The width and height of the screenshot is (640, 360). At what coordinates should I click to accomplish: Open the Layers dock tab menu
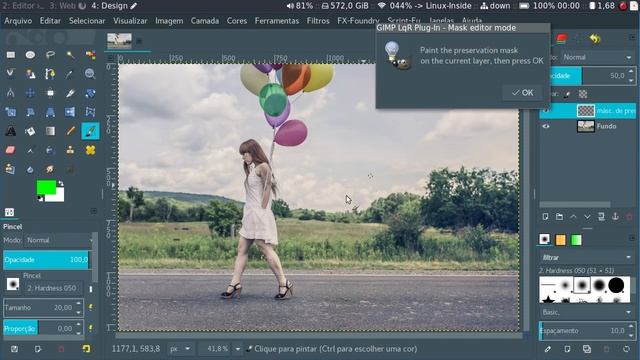coord(632,38)
